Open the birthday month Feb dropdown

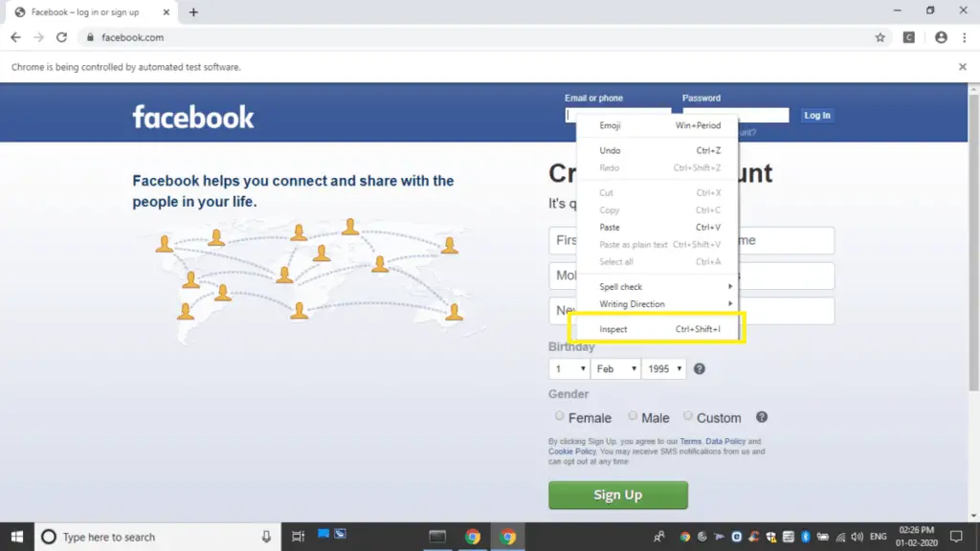pos(615,368)
